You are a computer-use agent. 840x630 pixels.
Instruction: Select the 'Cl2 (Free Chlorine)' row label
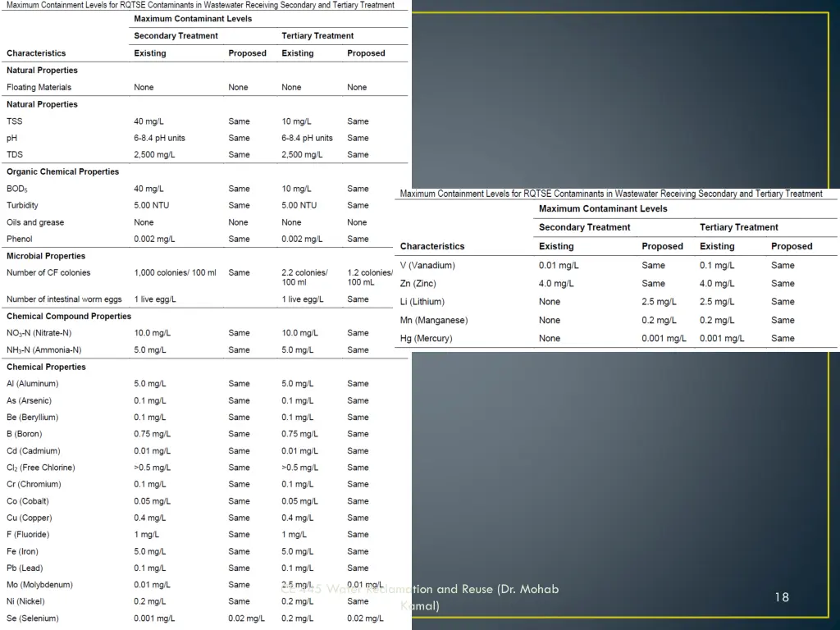tap(41, 468)
